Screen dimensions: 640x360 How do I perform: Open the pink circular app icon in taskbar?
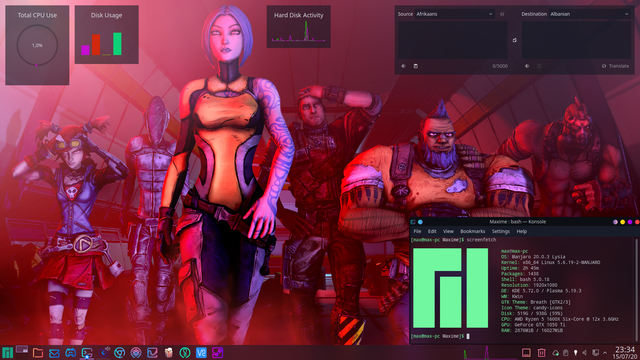tap(136, 353)
